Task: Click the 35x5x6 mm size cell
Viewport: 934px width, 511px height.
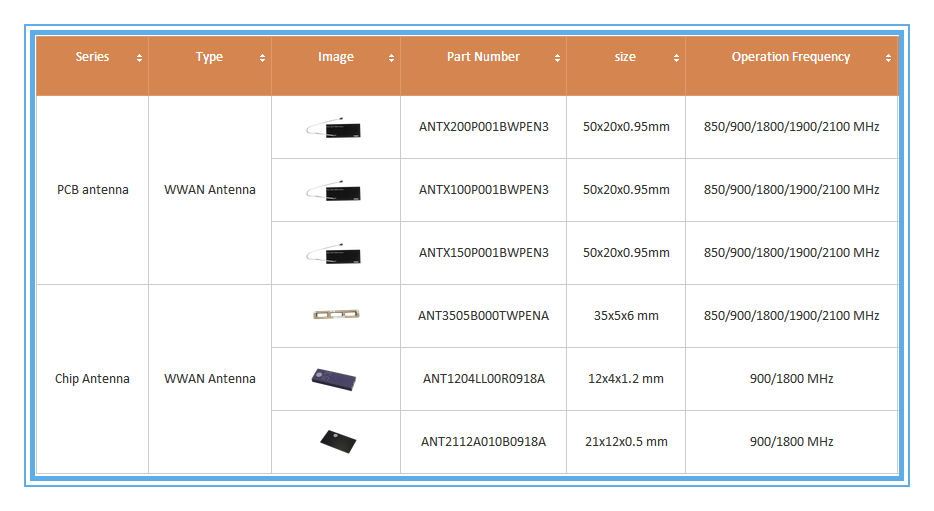Action: [x=626, y=316]
